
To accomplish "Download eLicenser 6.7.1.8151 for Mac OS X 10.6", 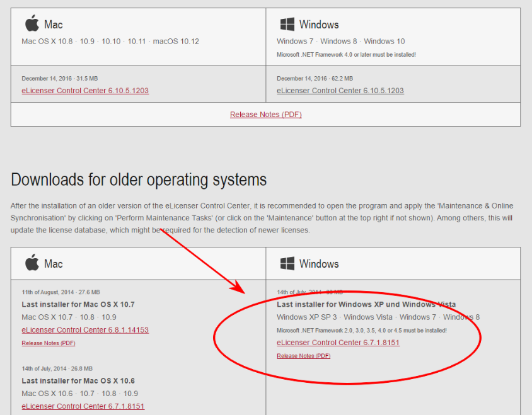I will pyautogui.click(x=83, y=406).
